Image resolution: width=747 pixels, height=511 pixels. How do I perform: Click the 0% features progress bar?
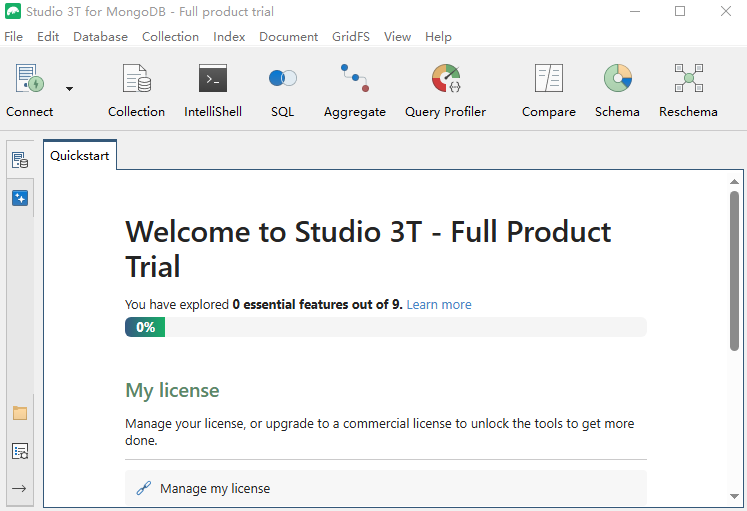pos(386,327)
